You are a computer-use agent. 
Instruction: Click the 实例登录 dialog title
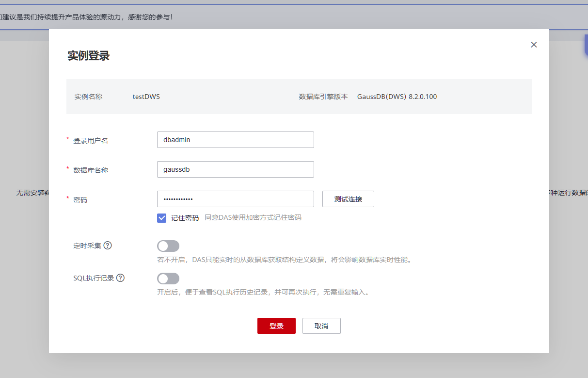(89, 56)
